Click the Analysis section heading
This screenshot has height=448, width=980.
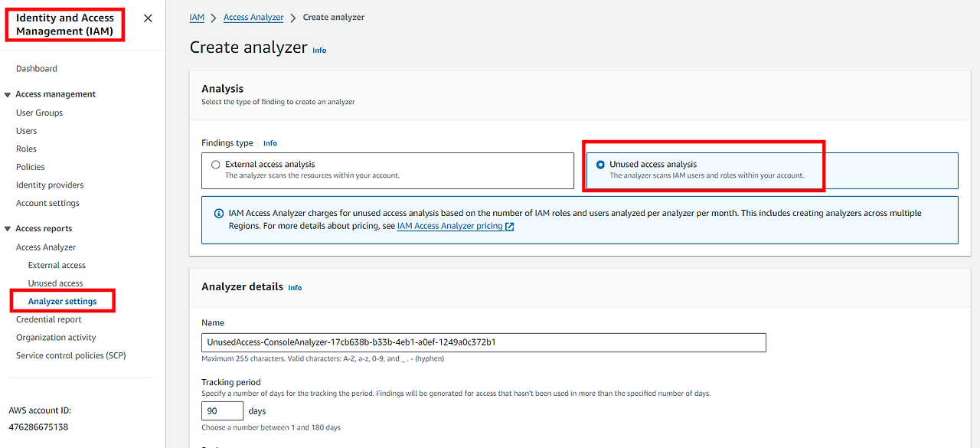point(222,89)
